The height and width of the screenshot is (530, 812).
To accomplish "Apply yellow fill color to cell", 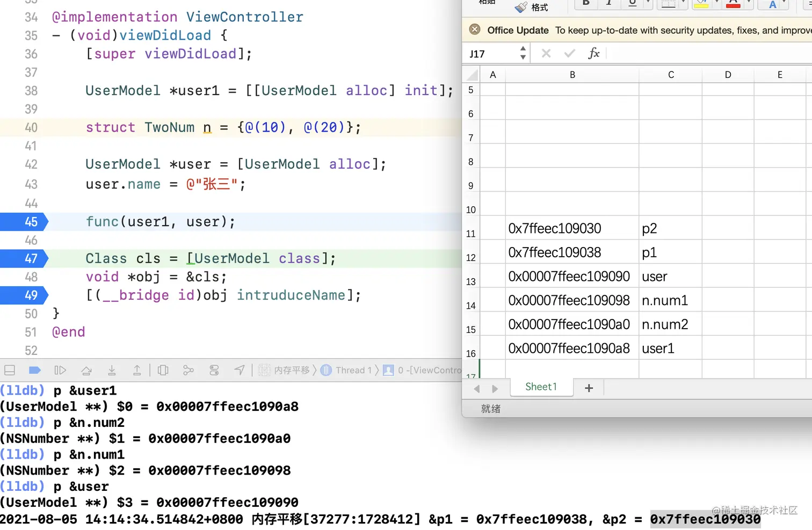I will tap(701, 4).
